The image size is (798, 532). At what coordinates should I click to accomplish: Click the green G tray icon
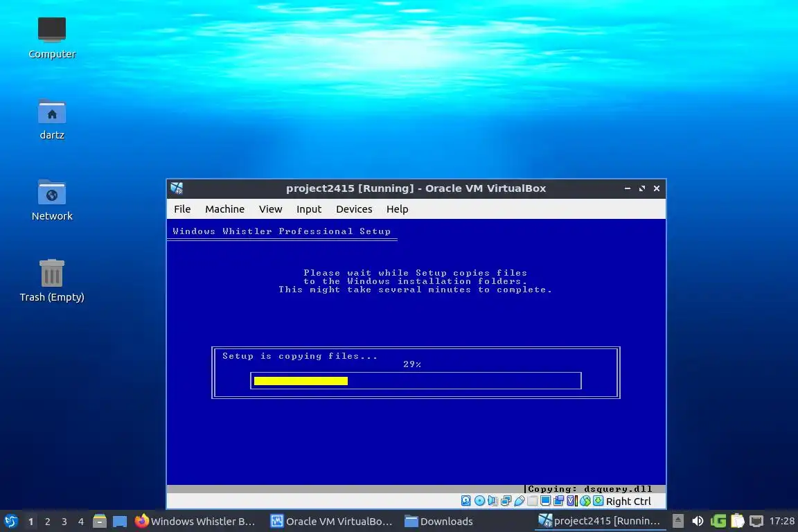click(x=718, y=521)
